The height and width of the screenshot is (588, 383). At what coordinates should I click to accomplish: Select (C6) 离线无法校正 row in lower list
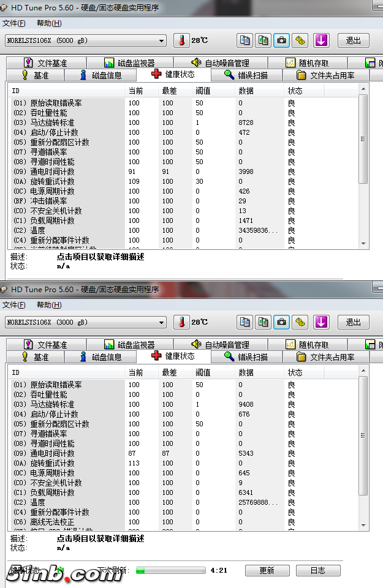(x=184, y=522)
